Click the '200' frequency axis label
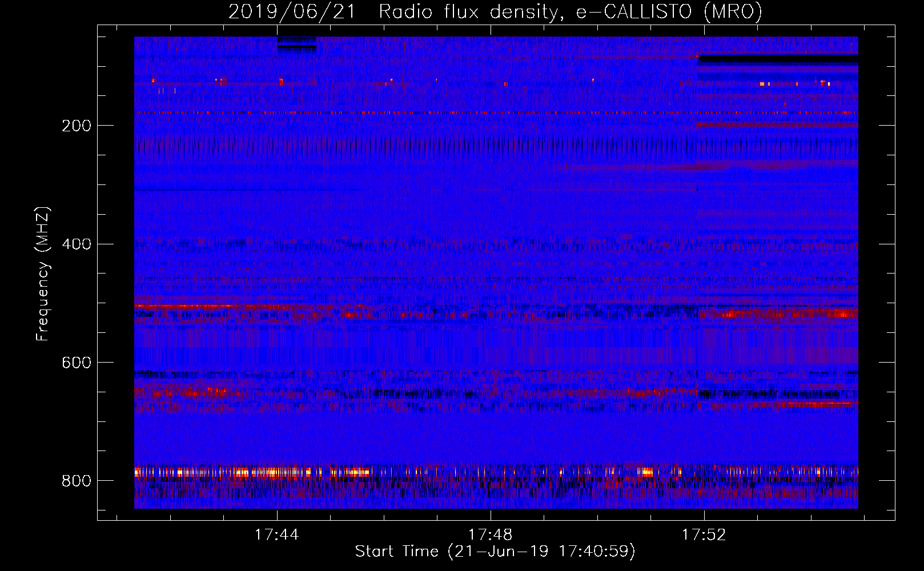 [x=77, y=126]
